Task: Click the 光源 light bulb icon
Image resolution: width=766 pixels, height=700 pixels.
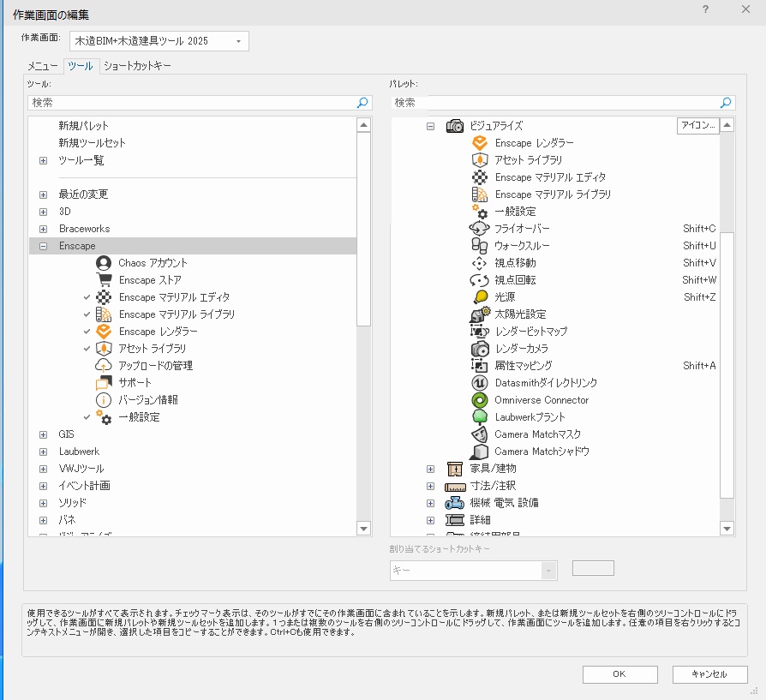Action: click(x=480, y=297)
